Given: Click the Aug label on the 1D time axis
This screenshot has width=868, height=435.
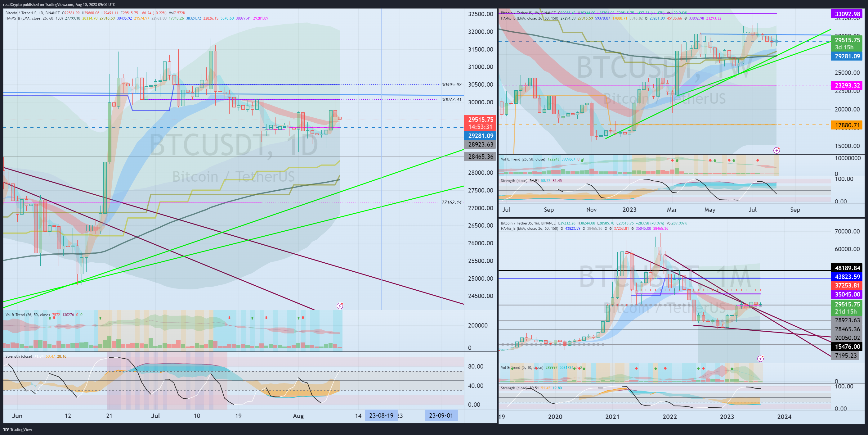Looking at the screenshot, I should tap(298, 416).
